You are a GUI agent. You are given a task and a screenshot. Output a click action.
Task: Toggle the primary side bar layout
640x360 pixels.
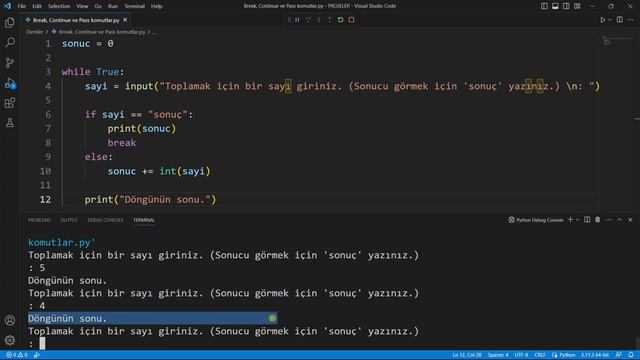coord(544,6)
